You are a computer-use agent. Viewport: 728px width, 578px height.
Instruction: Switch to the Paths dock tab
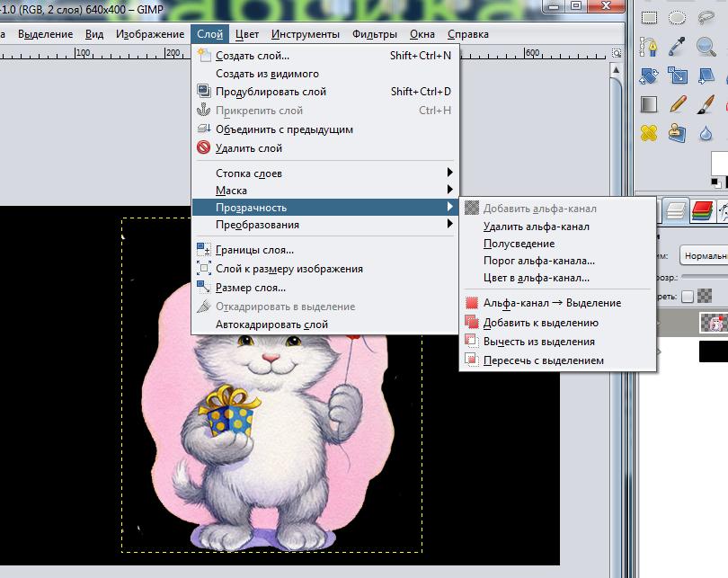[x=723, y=210]
